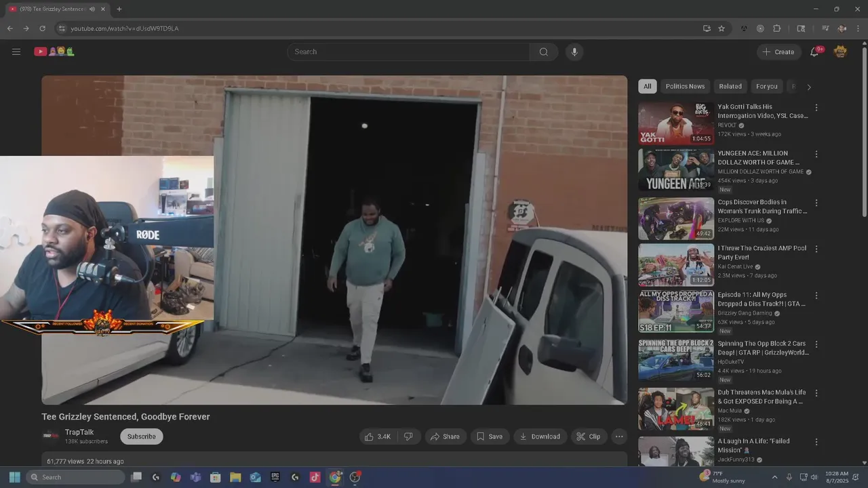Open Microsoft Teams from the taskbar

click(x=195, y=477)
